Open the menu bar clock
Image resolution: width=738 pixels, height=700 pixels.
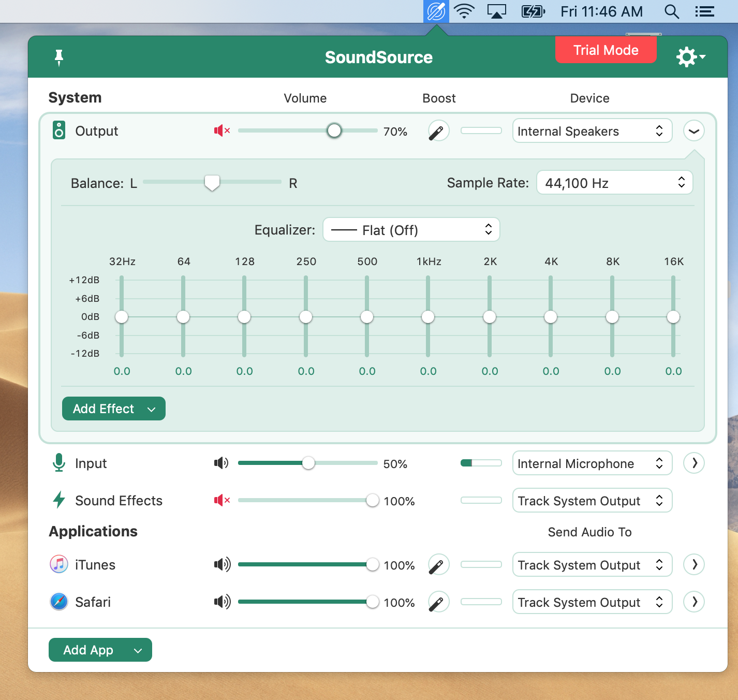[601, 11]
